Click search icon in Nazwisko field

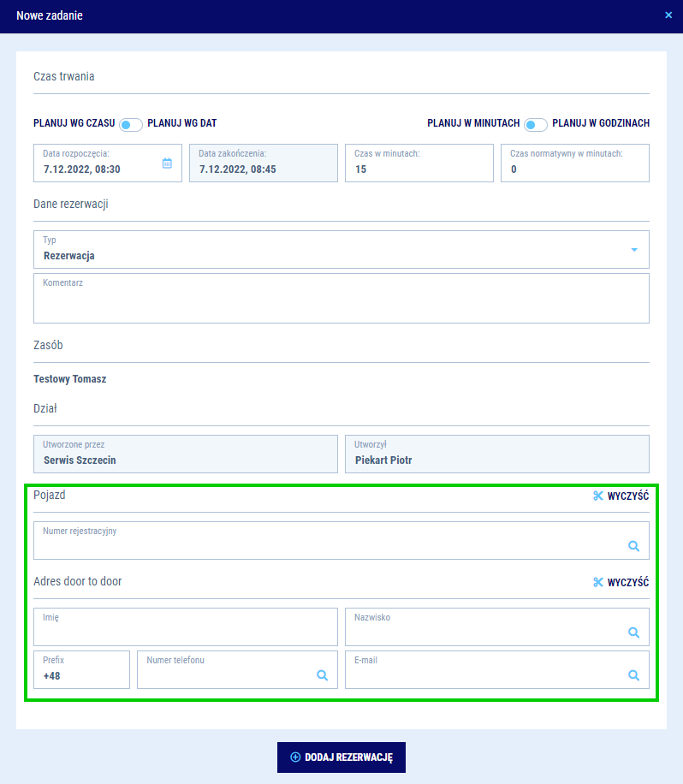pyautogui.click(x=634, y=633)
